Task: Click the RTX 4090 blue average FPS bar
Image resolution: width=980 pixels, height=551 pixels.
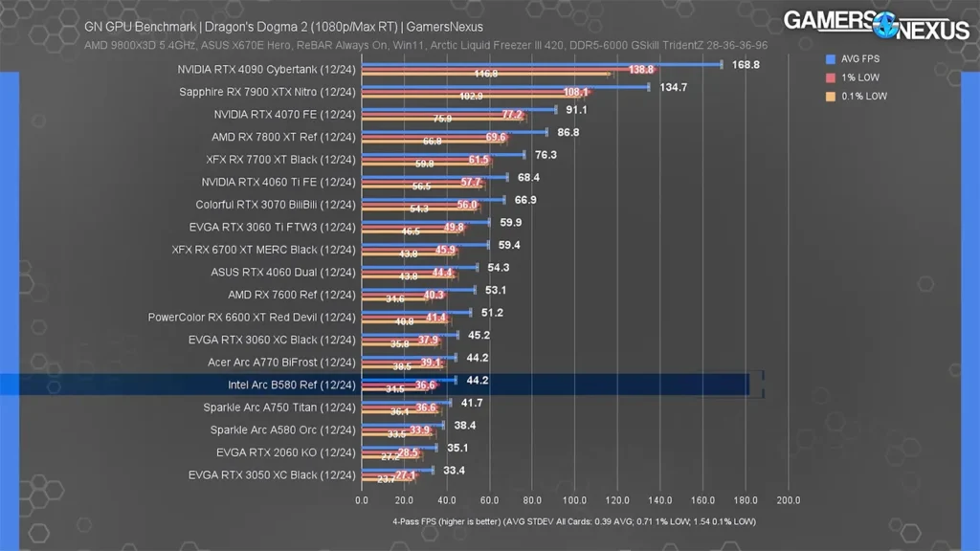Action: (542, 64)
